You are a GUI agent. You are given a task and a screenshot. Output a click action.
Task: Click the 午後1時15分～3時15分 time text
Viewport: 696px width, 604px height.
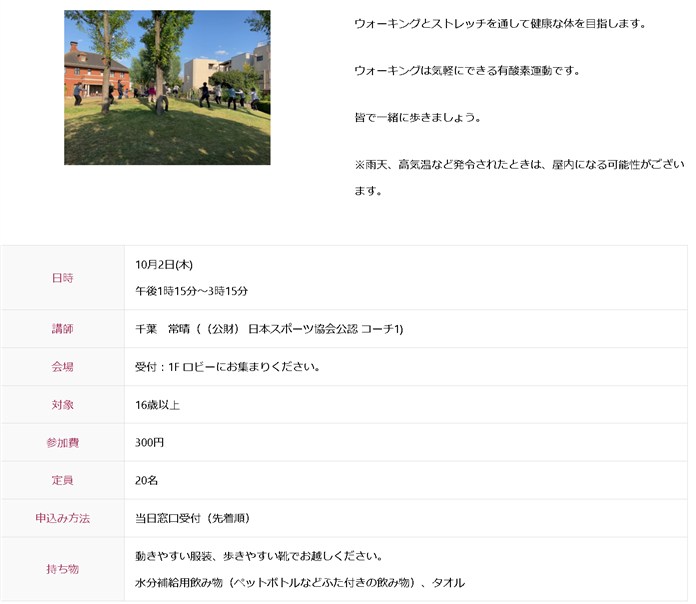[191, 291]
